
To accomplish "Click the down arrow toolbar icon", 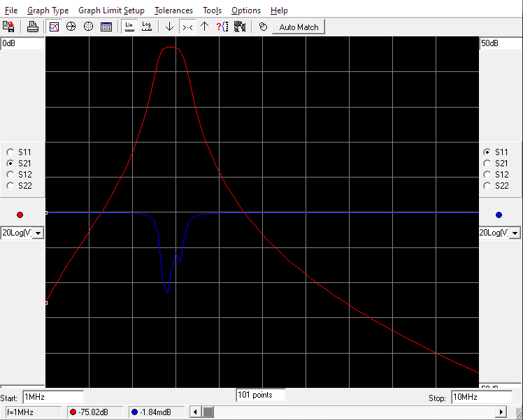I will [169, 27].
